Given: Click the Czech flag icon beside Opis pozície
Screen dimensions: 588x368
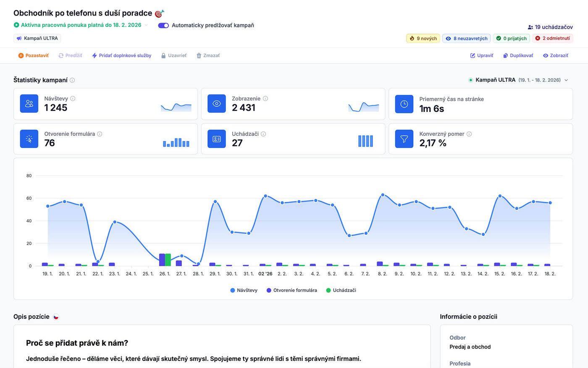Looking at the screenshot, I should click(56, 317).
